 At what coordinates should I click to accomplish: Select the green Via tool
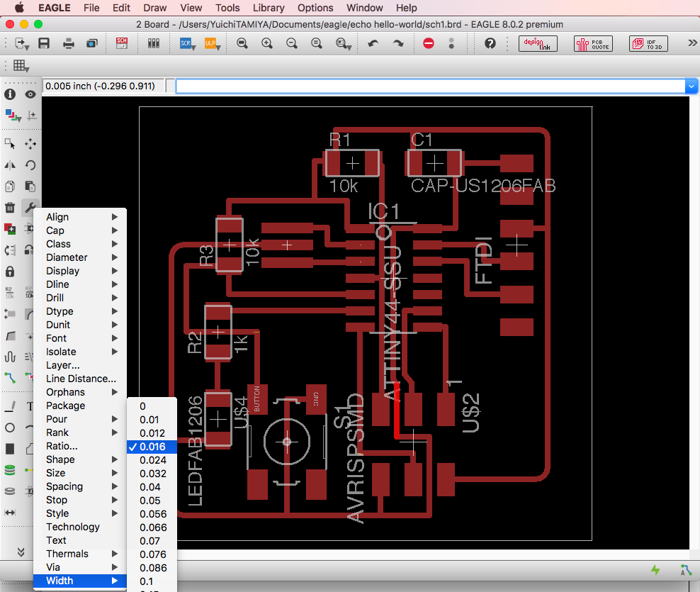(10, 470)
